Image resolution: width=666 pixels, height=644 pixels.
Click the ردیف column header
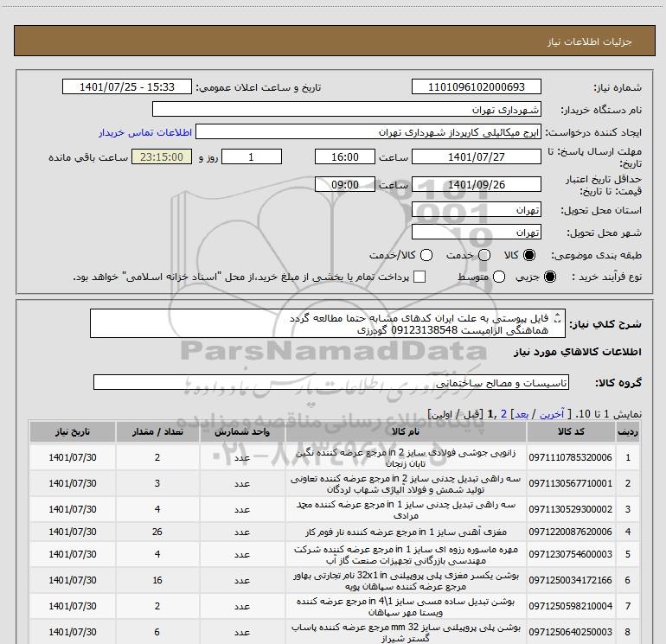pyautogui.click(x=628, y=431)
